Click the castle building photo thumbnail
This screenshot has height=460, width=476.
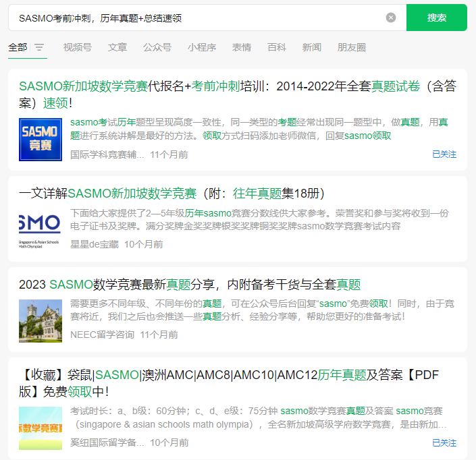tap(41, 321)
